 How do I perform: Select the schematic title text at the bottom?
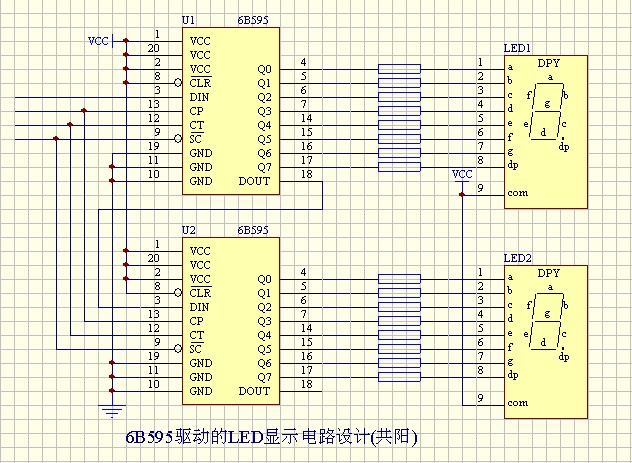[271, 437]
